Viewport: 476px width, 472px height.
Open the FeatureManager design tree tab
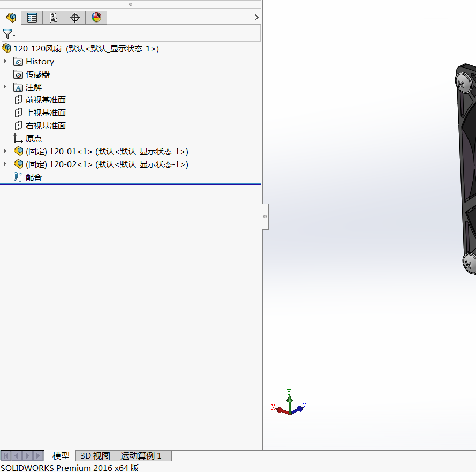click(11, 18)
